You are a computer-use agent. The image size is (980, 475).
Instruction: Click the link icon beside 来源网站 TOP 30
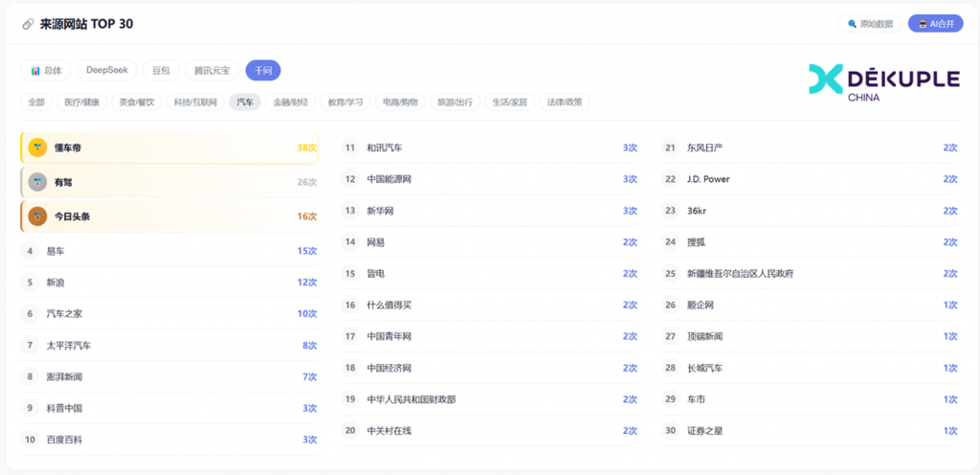28,24
